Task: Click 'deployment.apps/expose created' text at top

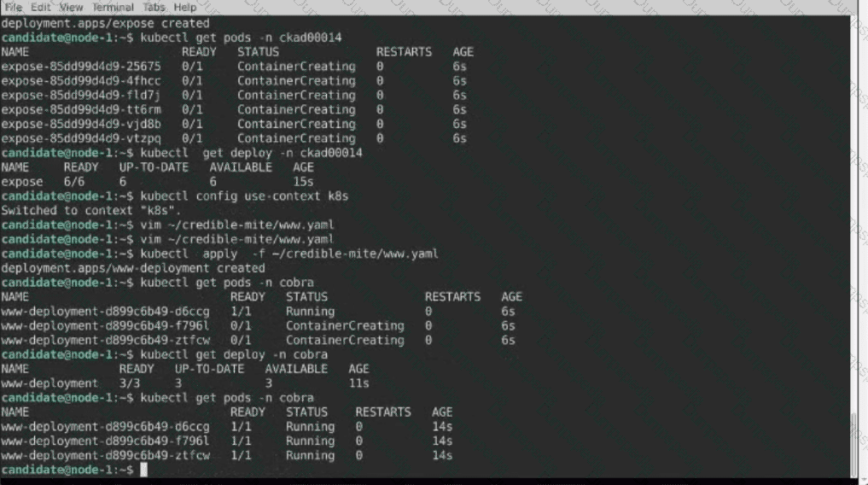Action: [105, 23]
